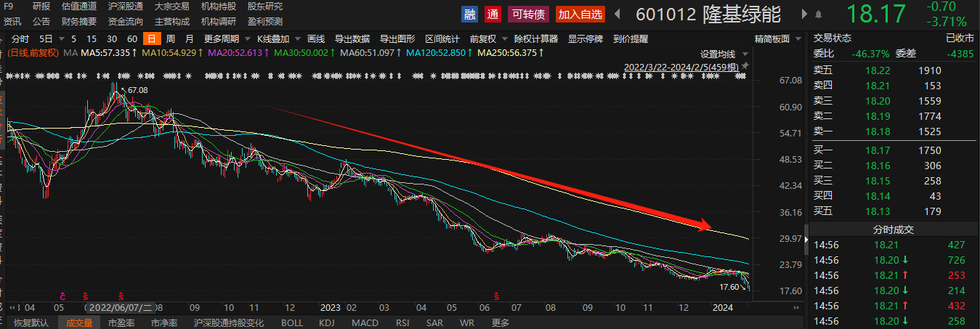Click the red 通 Stock Connect badge
This screenshot has height=329, width=980.
pyautogui.click(x=493, y=14)
